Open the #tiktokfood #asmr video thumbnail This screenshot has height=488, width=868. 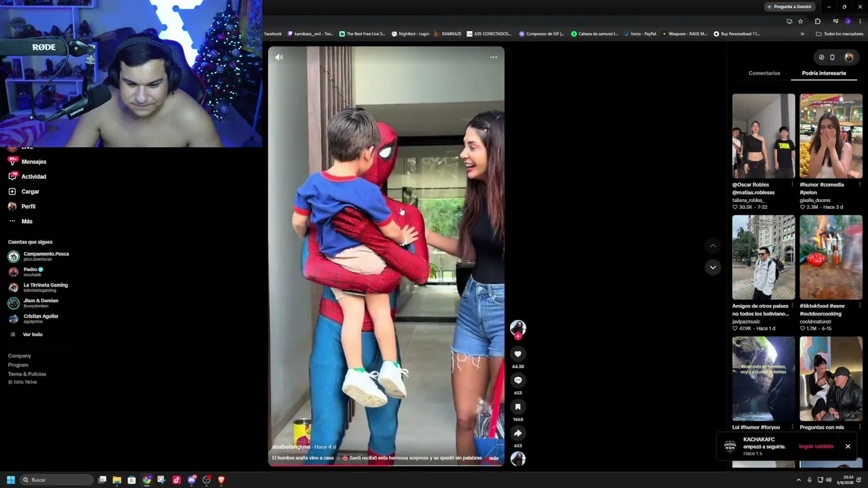click(831, 258)
